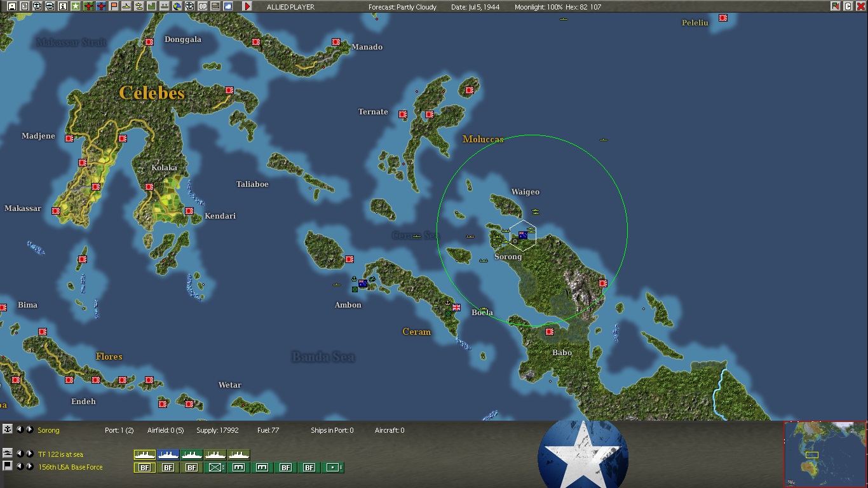Click the Japanese flag next to Kendari
Image resolution: width=868 pixels, height=488 pixels.
point(189,211)
